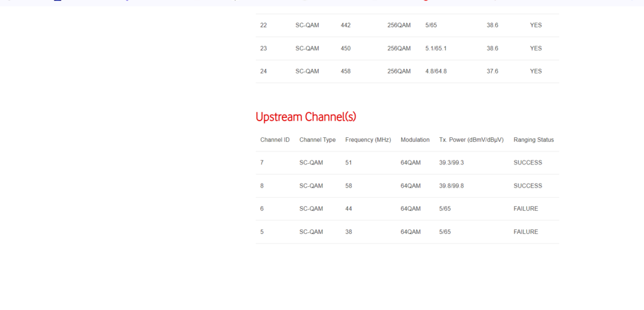The image size is (644, 310).
Task: Click 64QAM in the channel 8 row
Action: click(411, 186)
